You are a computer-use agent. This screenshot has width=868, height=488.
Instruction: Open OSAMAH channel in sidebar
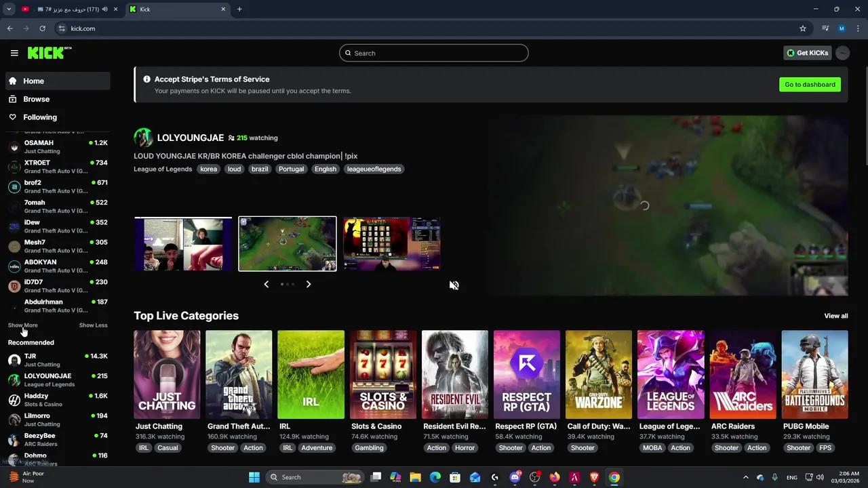58,147
